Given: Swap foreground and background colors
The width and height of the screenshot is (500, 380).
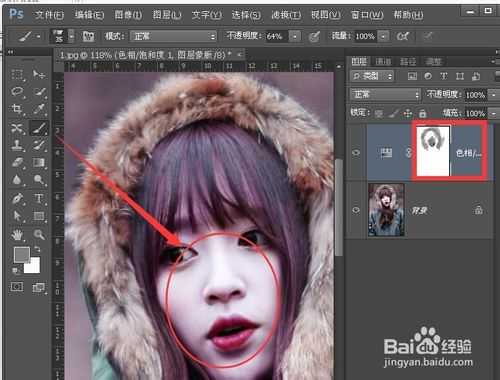Looking at the screenshot, I should pos(37,249).
